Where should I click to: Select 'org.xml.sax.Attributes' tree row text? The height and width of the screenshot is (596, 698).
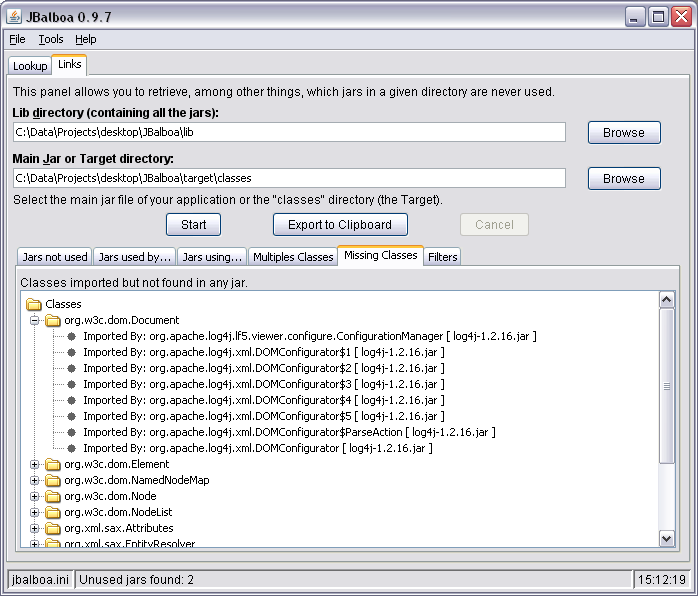pyautogui.click(x=119, y=529)
